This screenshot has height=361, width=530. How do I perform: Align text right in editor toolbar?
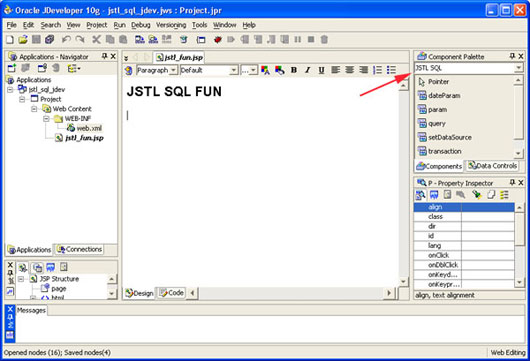pos(363,70)
